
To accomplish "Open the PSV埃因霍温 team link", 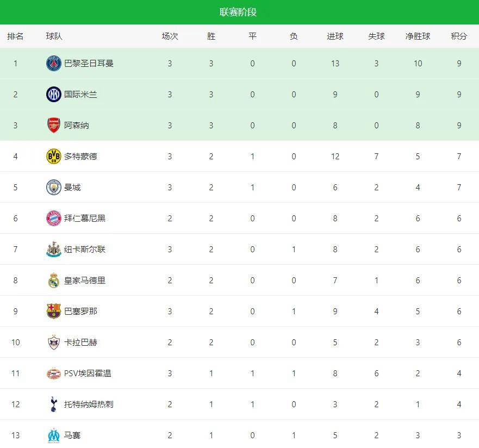I will tap(88, 374).
